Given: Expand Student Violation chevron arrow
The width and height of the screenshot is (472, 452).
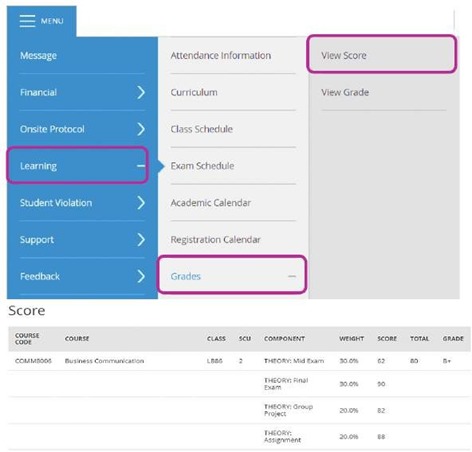Looking at the screenshot, I should click(x=141, y=203).
